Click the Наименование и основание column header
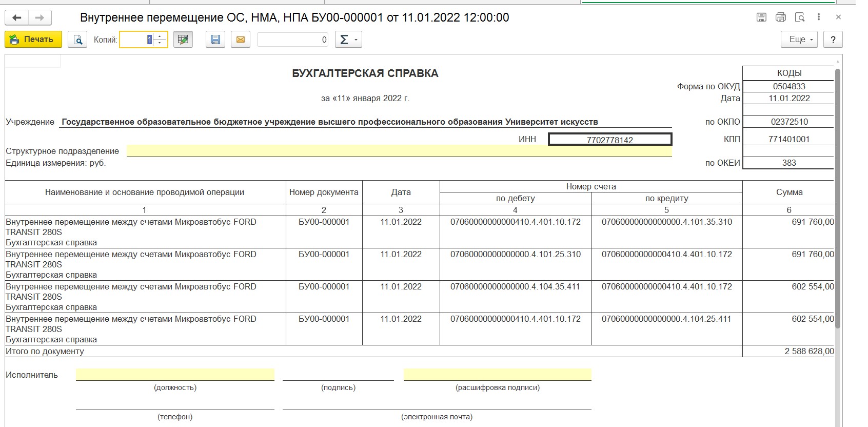The width and height of the screenshot is (868, 427). (145, 192)
